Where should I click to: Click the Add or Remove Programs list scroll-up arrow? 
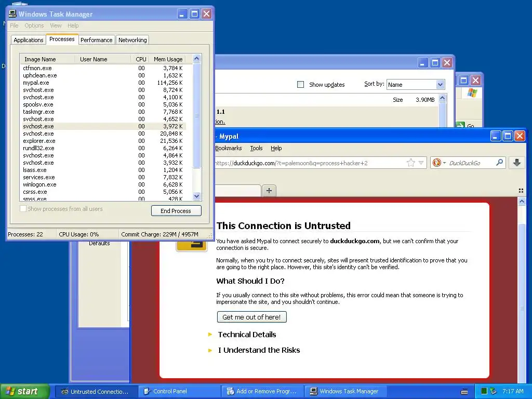point(442,98)
